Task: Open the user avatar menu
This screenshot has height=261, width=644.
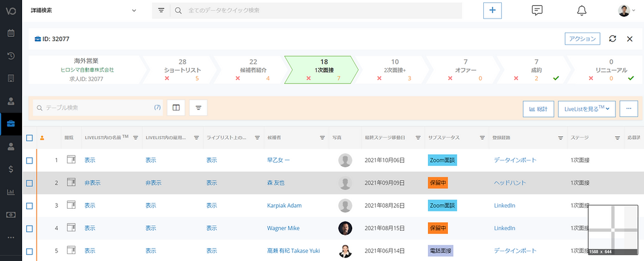Action: (626, 10)
